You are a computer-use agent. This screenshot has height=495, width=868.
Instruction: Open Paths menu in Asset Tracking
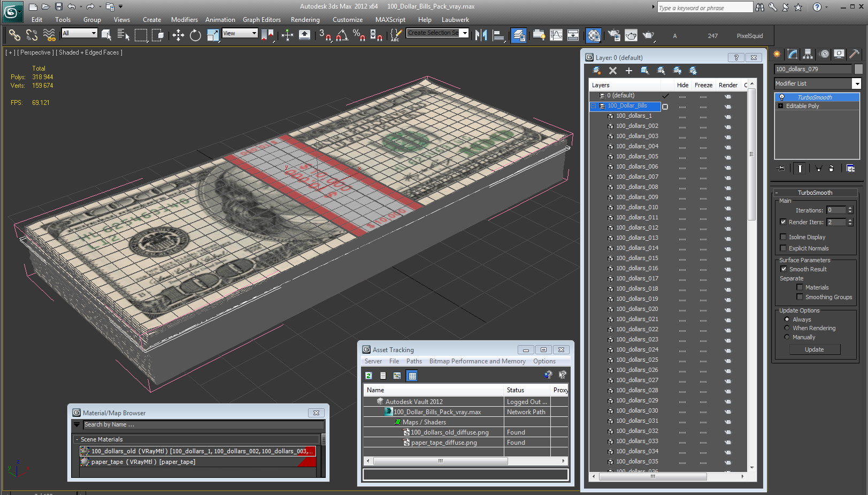pyautogui.click(x=414, y=361)
